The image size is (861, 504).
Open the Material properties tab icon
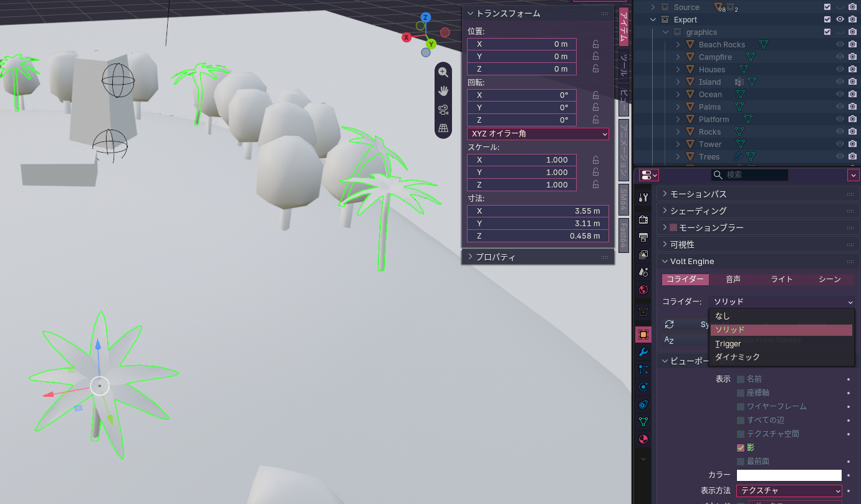[x=643, y=439]
